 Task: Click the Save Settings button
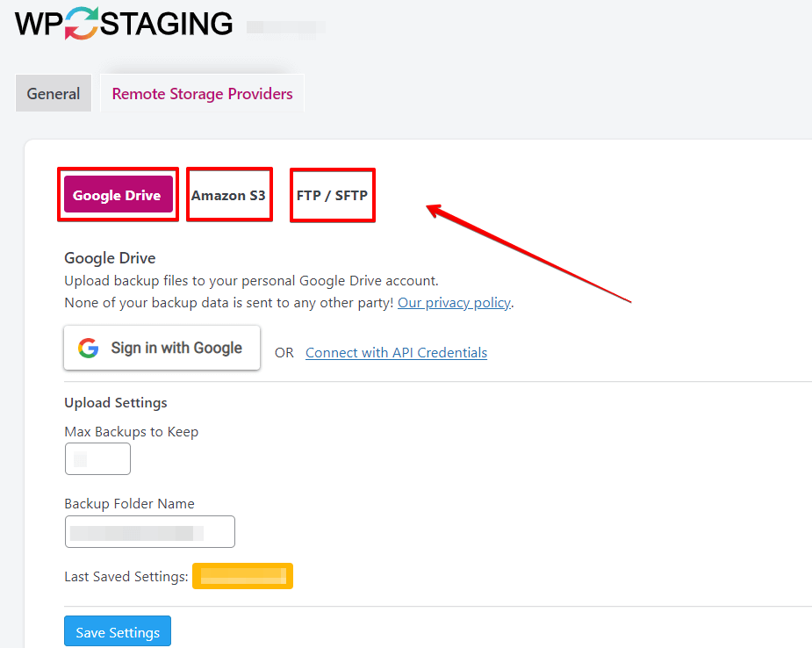pos(118,631)
